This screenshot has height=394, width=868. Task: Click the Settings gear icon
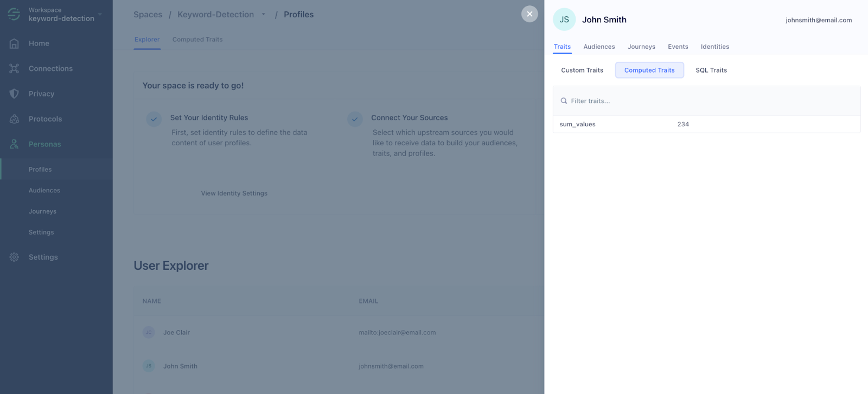[14, 257]
